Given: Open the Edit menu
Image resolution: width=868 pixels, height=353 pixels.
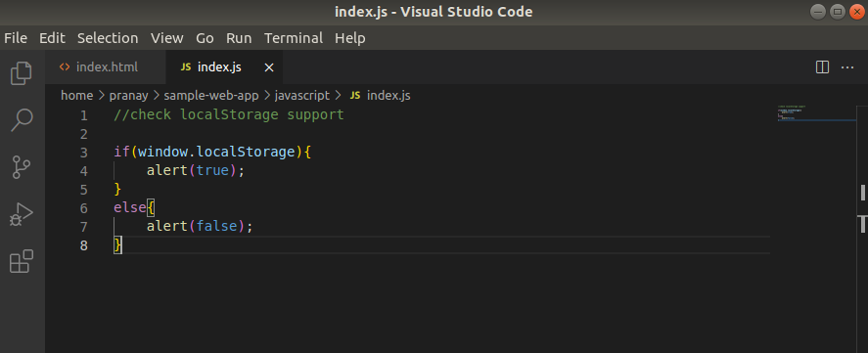Looking at the screenshot, I should 52,38.
